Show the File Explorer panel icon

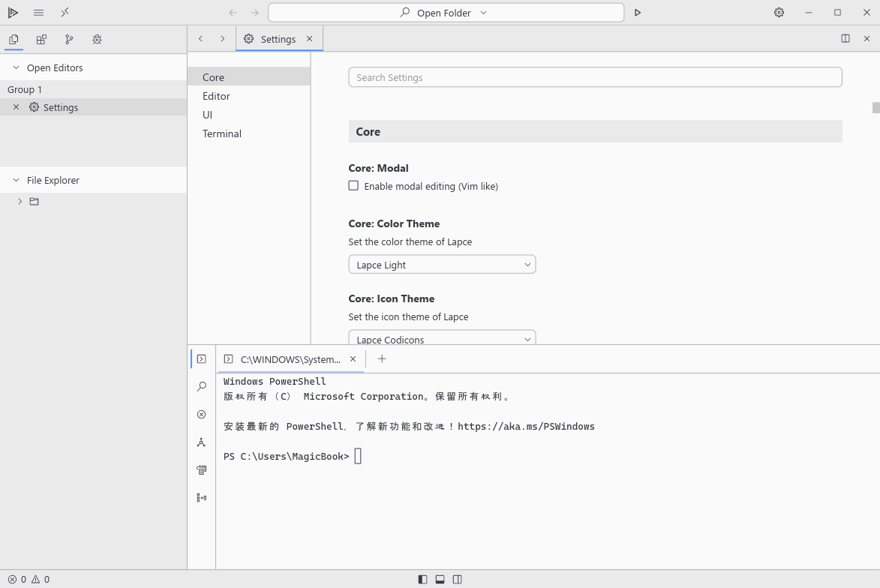pos(14,39)
